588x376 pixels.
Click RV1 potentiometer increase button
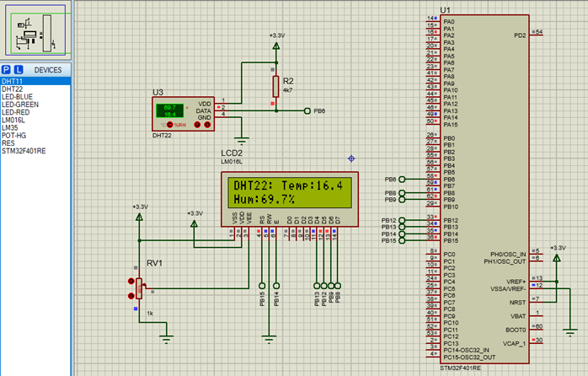pos(131,282)
